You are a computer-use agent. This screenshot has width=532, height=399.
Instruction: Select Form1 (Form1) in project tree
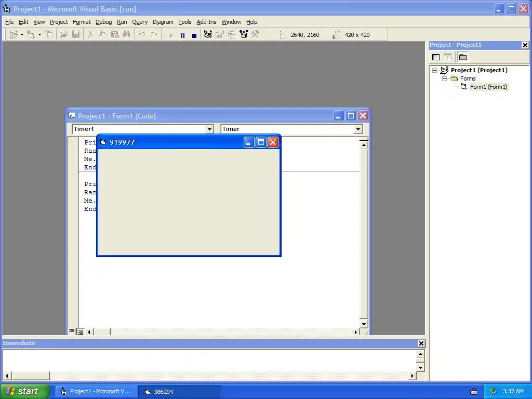point(488,87)
